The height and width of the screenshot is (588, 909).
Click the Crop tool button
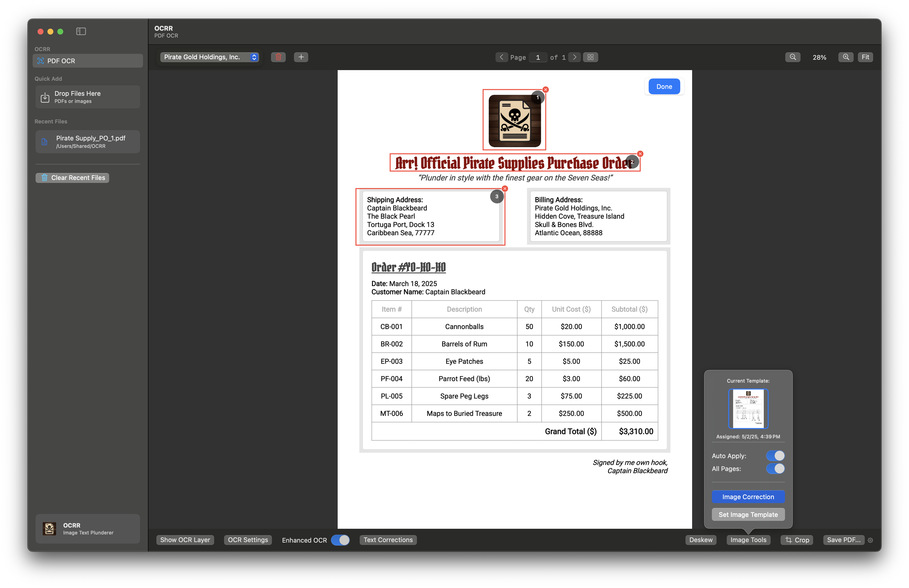click(x=797, y=540)
